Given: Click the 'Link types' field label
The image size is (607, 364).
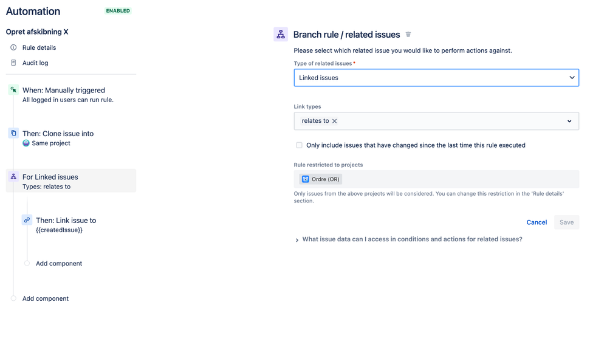Looking at the screenshot, I should (307, 106).
